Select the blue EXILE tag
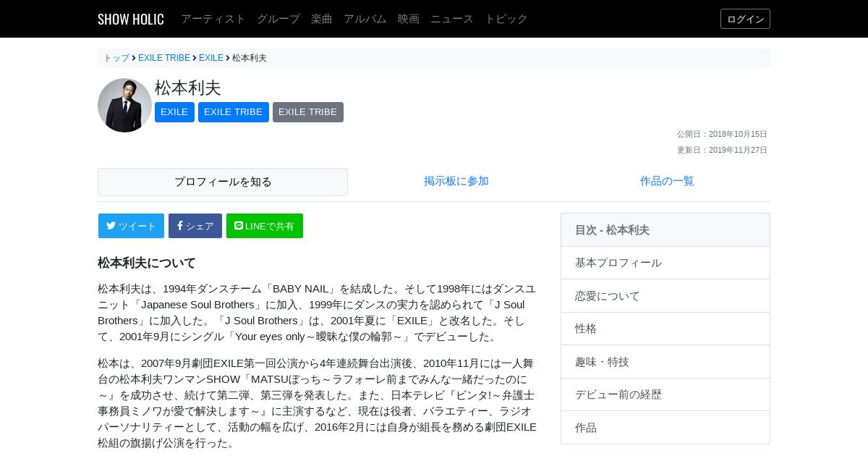 (x=174, y=112)
